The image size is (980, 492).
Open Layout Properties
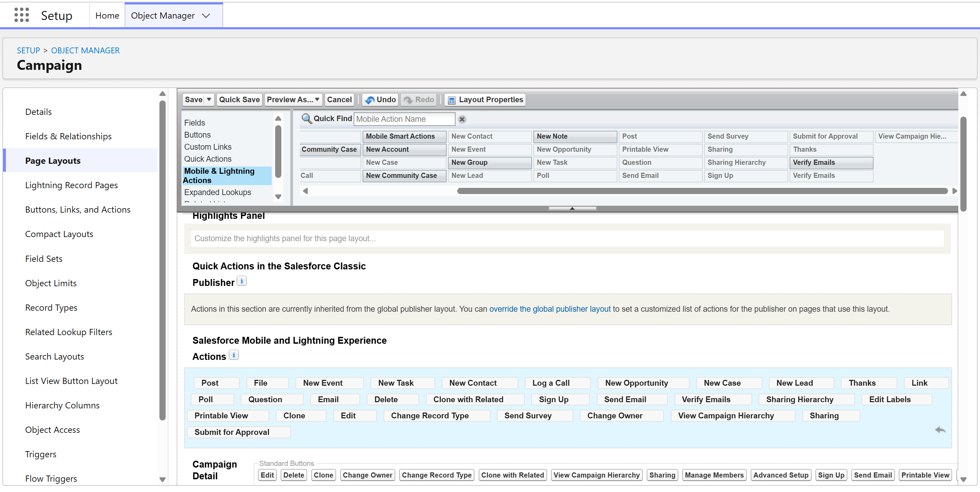tap(486, 100)
